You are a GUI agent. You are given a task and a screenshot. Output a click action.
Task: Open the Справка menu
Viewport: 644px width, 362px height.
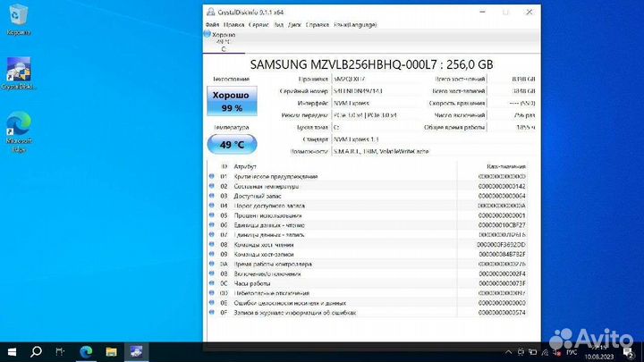click(x=317, y=25)
